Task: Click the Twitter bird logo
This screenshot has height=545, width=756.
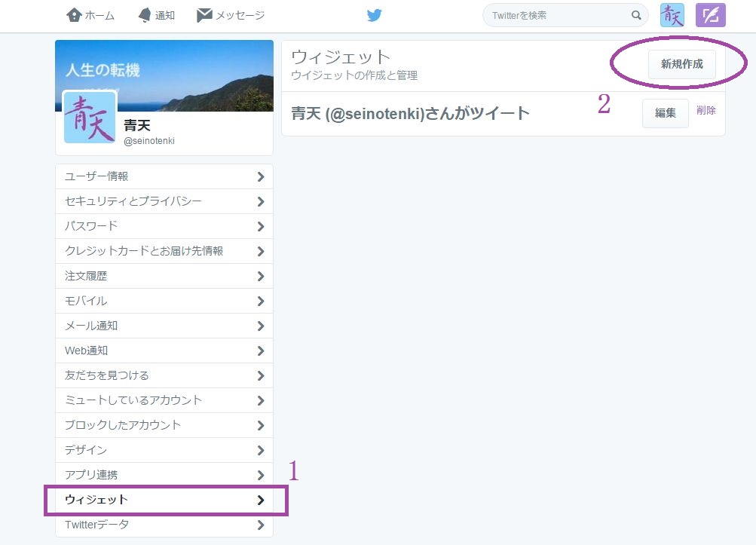Action: pyautogui.click(x=375, y=15)
